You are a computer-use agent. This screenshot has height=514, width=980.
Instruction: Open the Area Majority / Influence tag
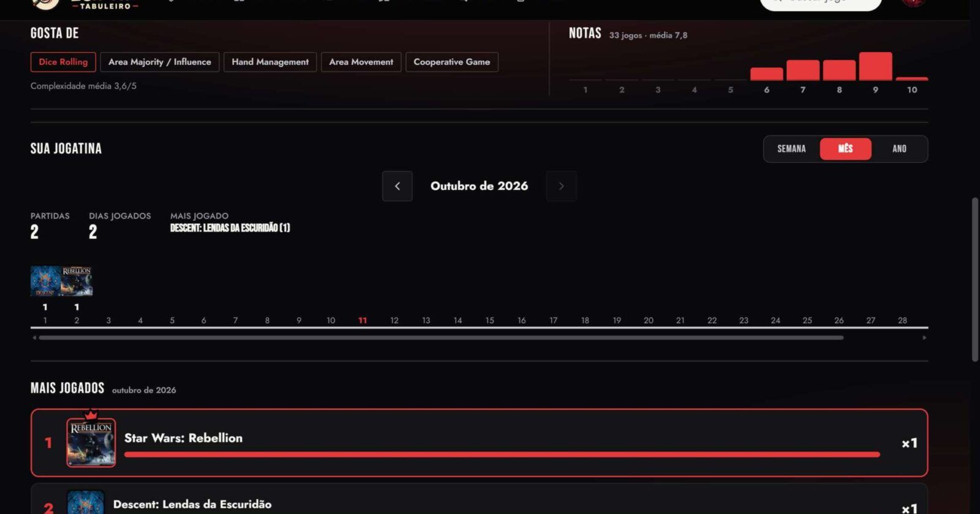160,62
